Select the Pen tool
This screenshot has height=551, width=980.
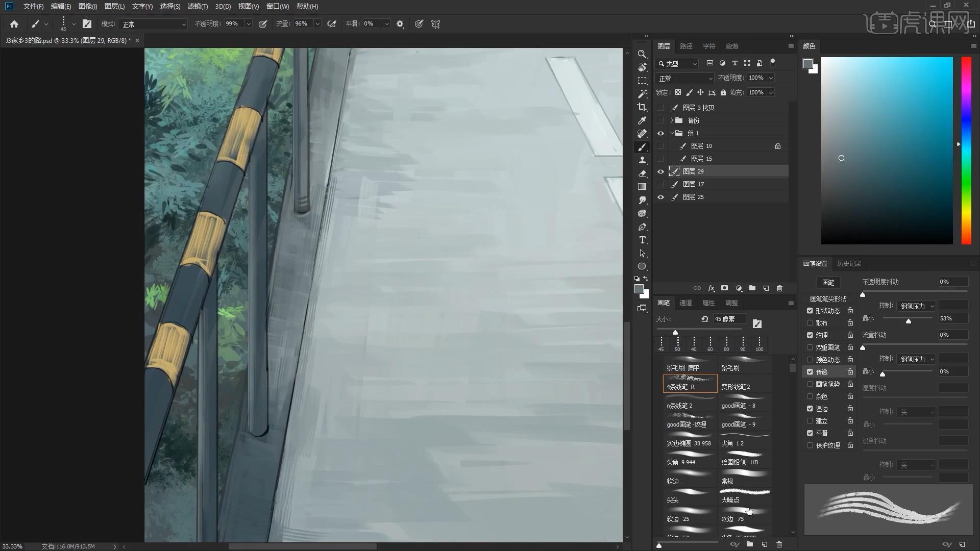coord(642,227)
